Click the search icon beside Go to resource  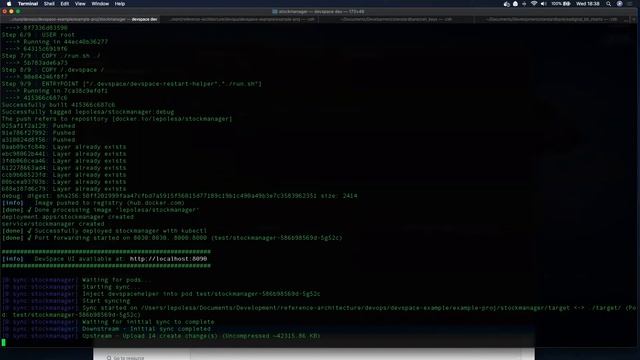(109, 358)
